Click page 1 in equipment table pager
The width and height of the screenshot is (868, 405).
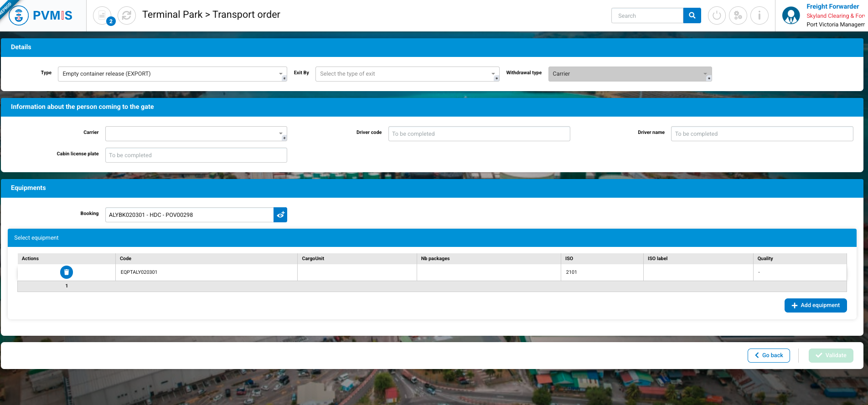tap(67, 286)
